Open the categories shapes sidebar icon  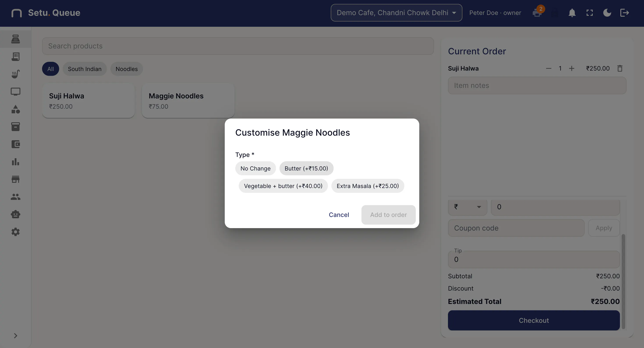coord(16,109)
